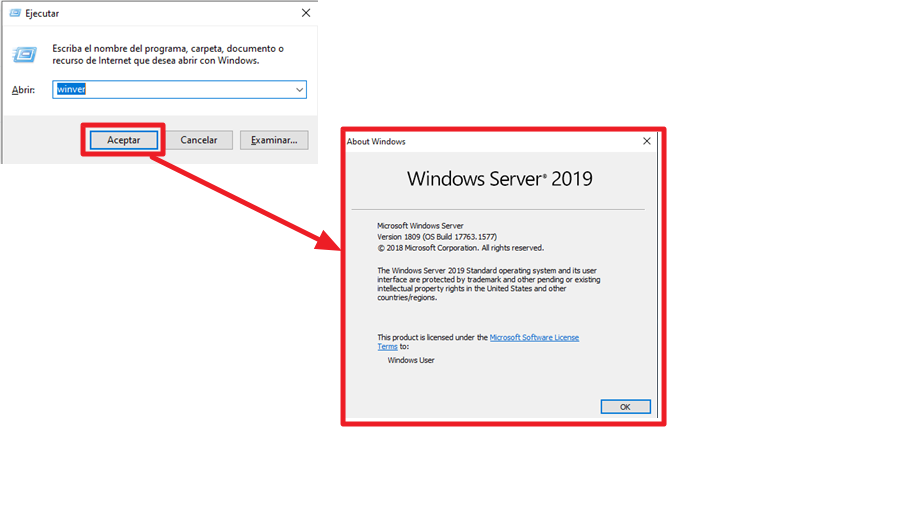Click the Windows User licensee text
This screenshot has width=924, height=520.
(411, 360)
